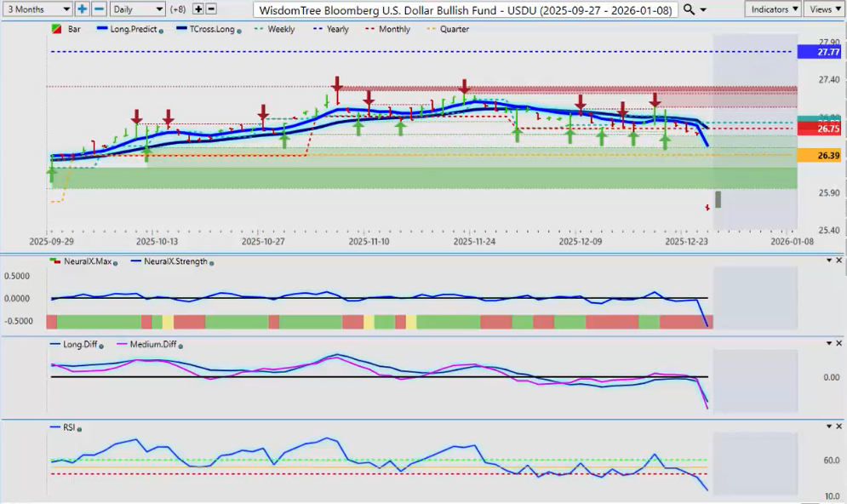Expand the Long.Diff panel options arrow
The height and width of the screenshot is (504, 847).
click(x=827, y=343)
